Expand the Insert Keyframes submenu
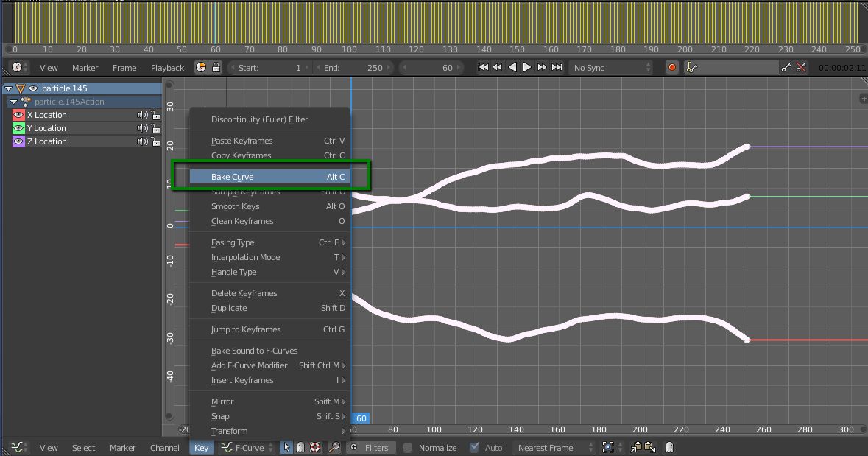868x456 pixels. 269,380
